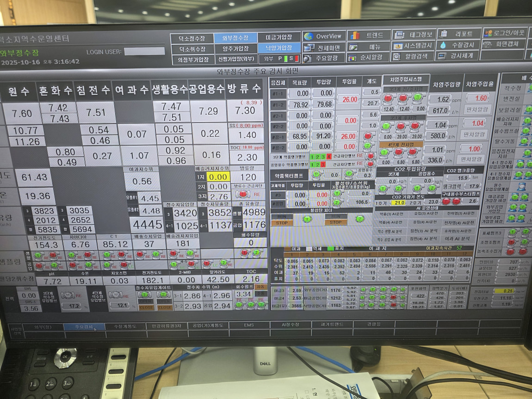Viewport: 532px width, 399px height.
Task: Select the 의정부가압장 site button
Action: pos(193,60)
